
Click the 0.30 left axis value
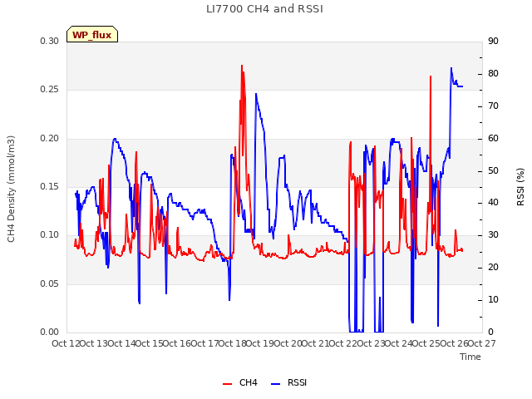pyautogui.click(x=50, y=41)
